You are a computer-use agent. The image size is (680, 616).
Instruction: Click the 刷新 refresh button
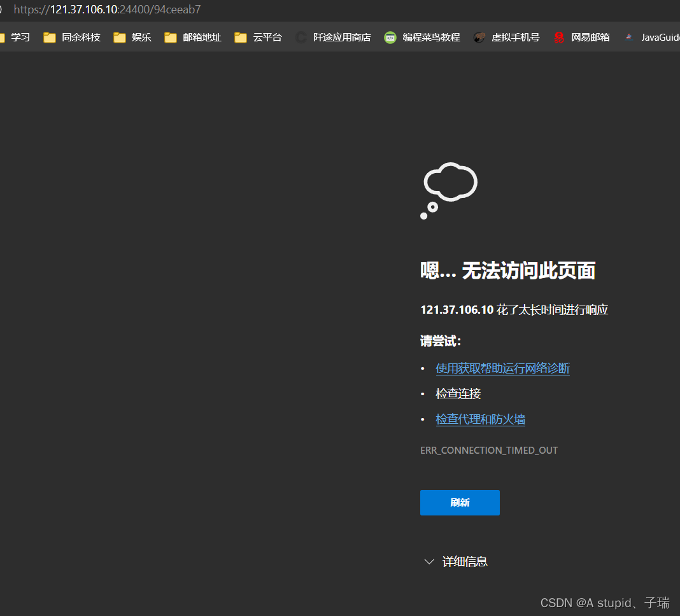pos(460,503)
